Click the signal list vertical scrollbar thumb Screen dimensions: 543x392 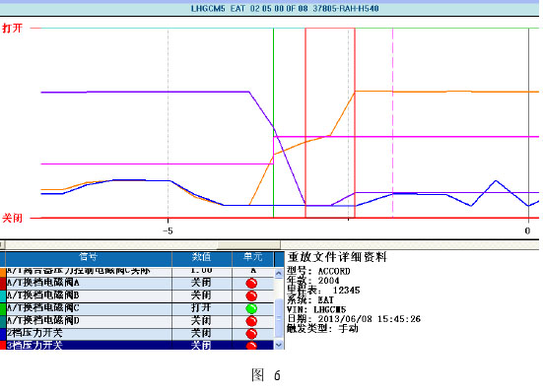coord(279,318)
